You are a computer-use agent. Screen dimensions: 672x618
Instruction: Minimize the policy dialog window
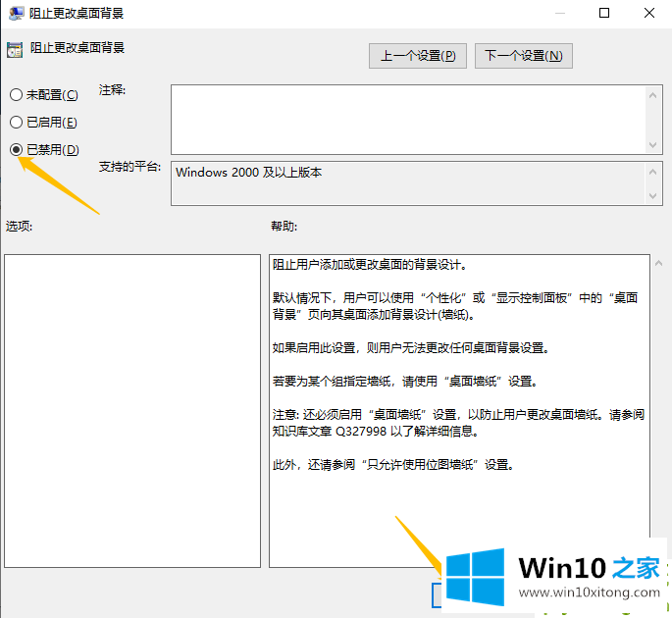click(558, 14)
